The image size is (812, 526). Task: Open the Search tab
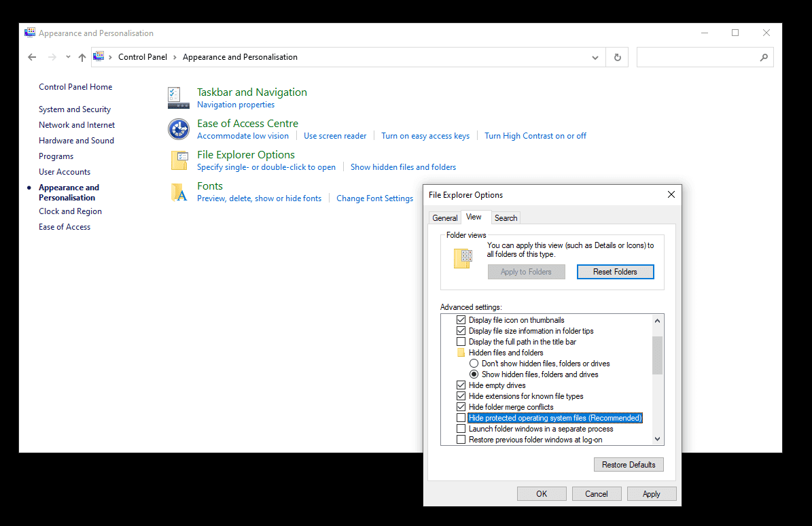point(506,217)
